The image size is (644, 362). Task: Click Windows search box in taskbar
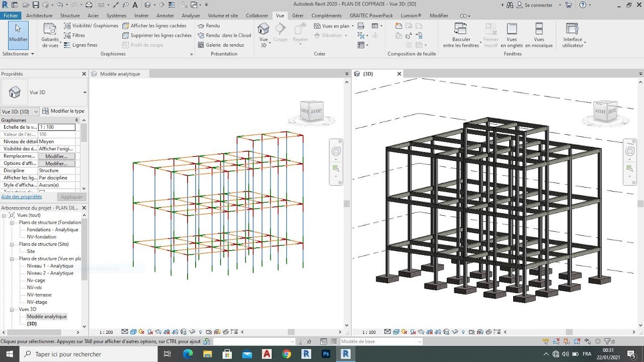click(91, 354)
